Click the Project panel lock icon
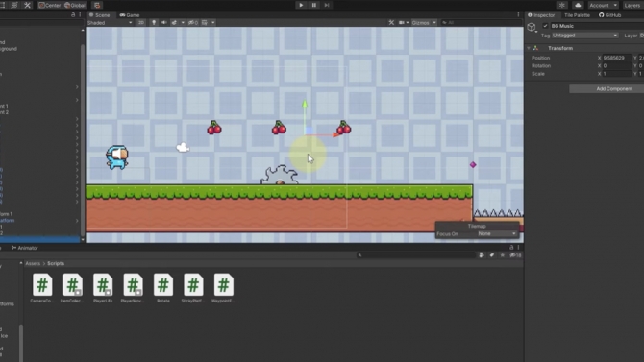644x362 pixels. (x=511, y=247)
